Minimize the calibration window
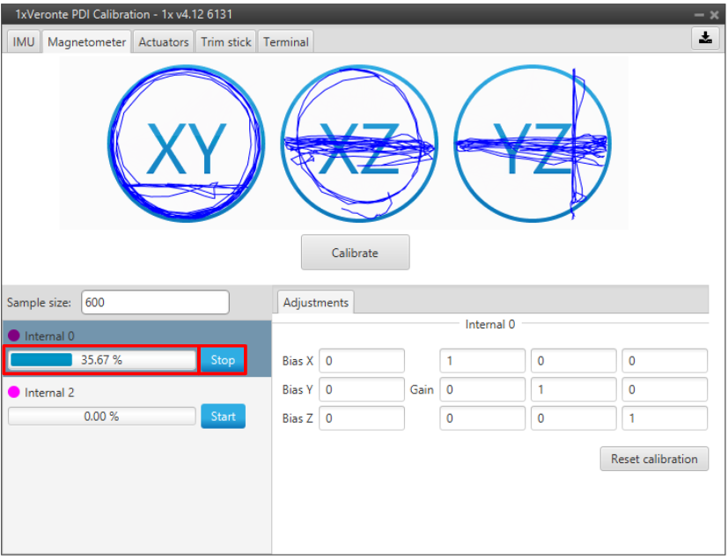 click(x=698, y=15)
